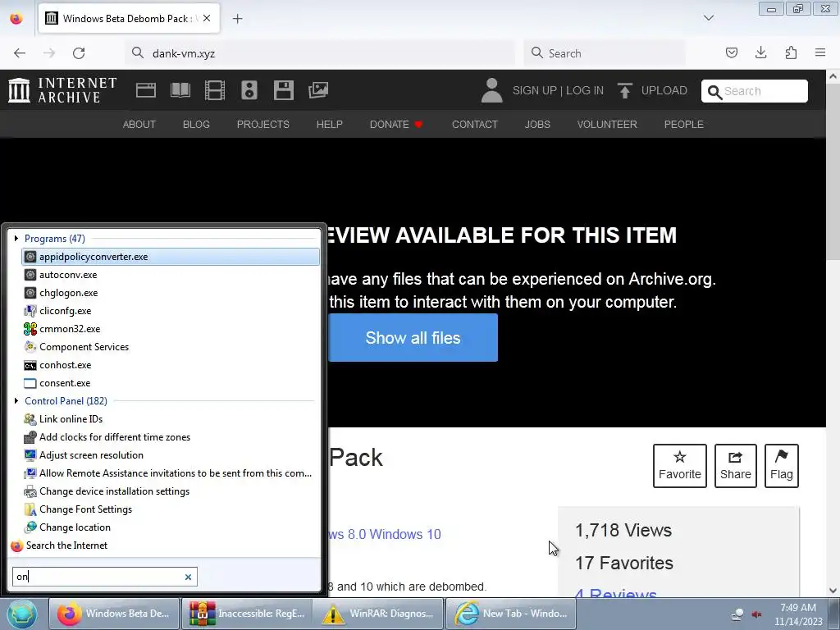Image resolution: width=840 pixels, height=630 pixels.
Task: Open the VOLUNTEER menu item
Action: click(607, 125)
